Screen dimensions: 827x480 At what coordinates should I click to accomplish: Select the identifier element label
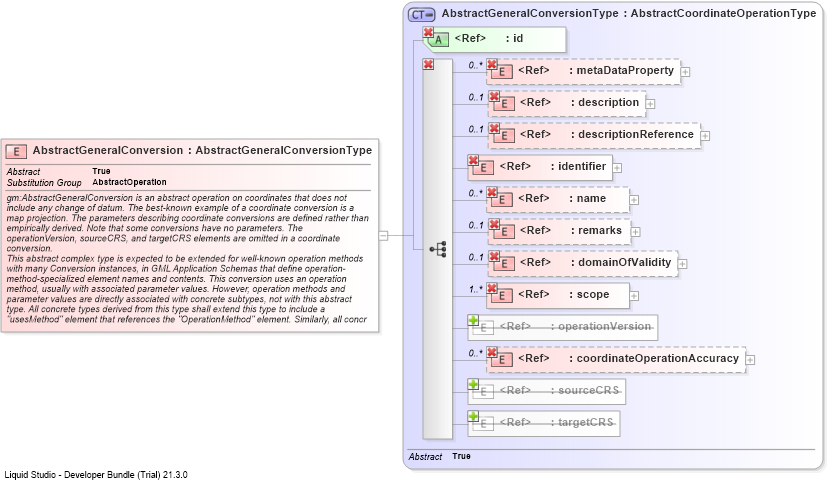(x=582, y=167)
